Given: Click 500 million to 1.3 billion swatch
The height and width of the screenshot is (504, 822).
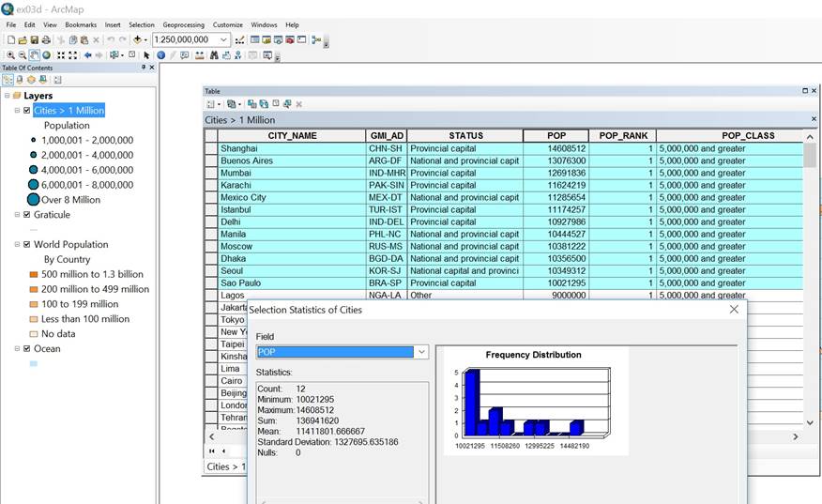Looking at the screenshot, I should point(34,274).
